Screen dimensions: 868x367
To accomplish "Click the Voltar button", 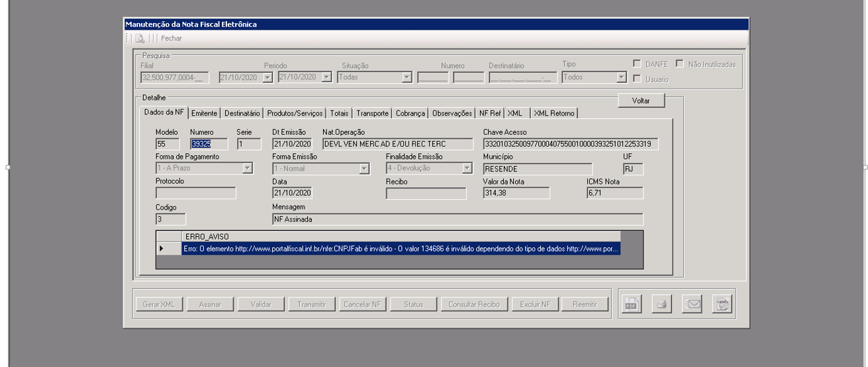I will (640, 101).
